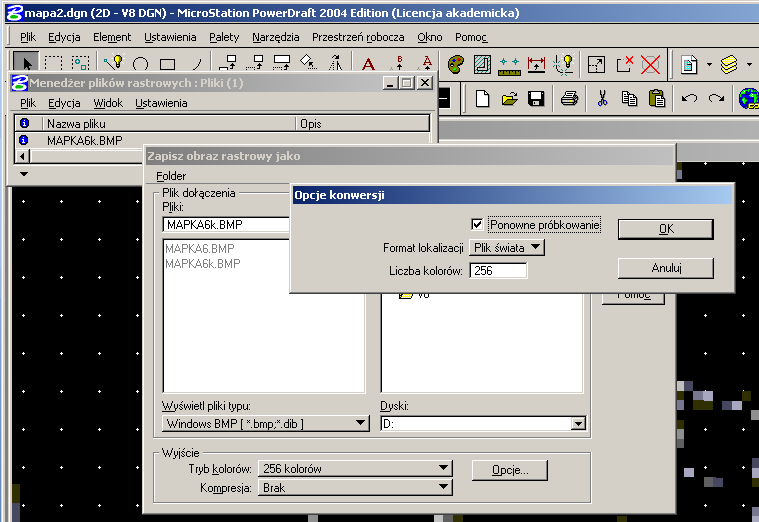
Task: Open the Przestrzeń robocza menu
Action: pos(358,37)
